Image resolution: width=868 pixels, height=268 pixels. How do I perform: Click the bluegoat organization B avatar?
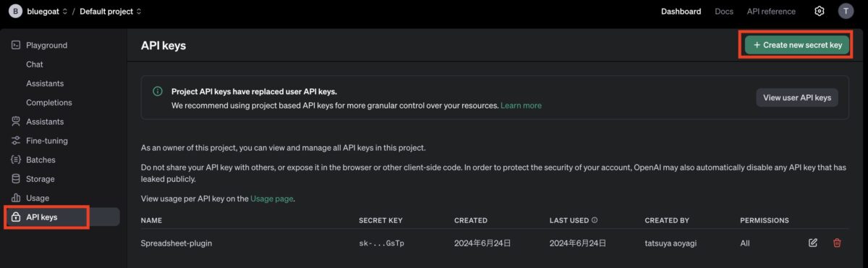click(x=16, y=11)
